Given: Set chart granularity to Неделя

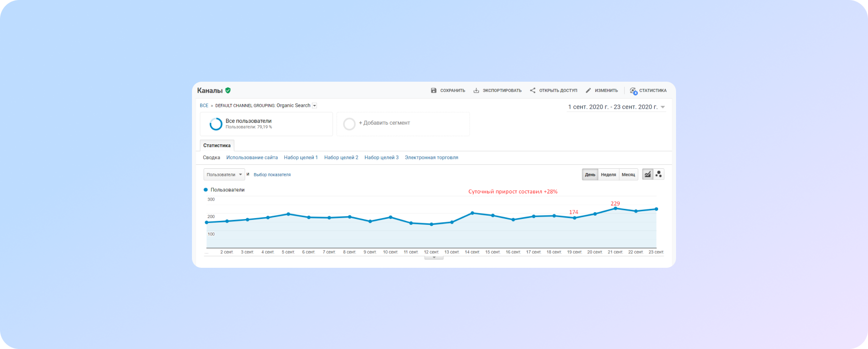Looking at the screenshot, I should click(608, 174).
